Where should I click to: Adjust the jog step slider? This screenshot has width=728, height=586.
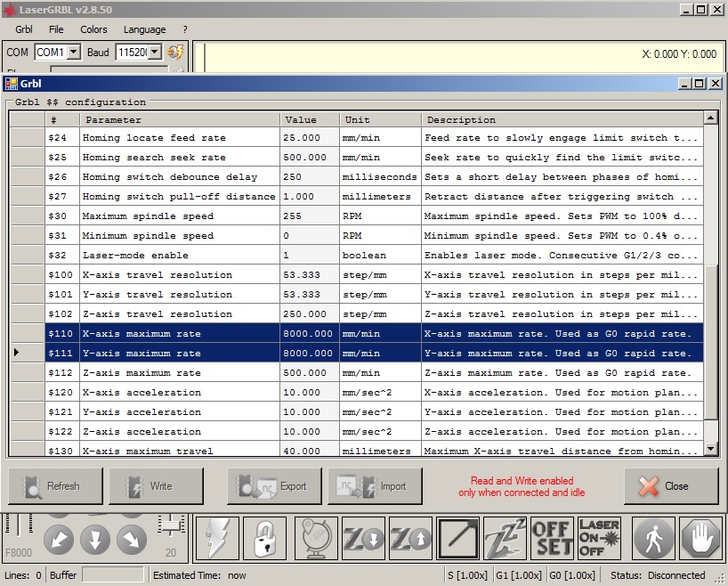[171, 525]
